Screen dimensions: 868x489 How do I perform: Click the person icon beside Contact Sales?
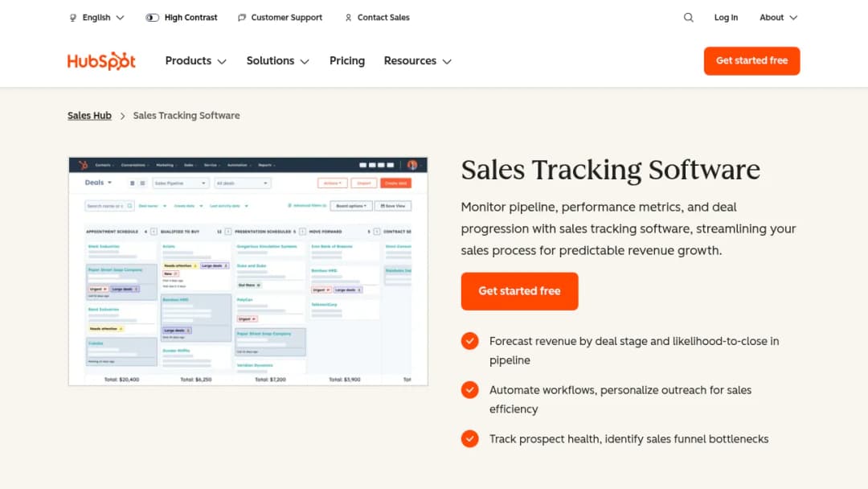click(x=348, y=18)
